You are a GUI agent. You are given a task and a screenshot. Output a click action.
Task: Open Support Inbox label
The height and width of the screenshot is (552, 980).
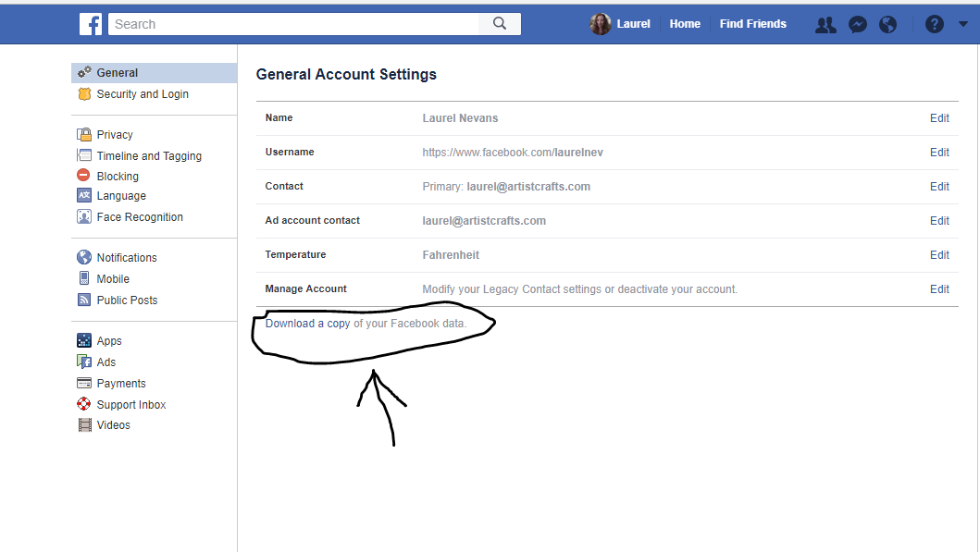point(131,405)
